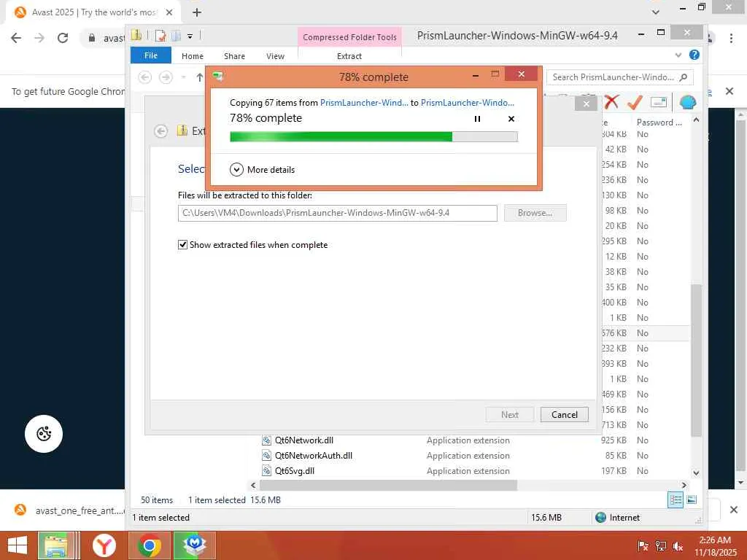The width and height of the screenshot is (747, 560).
Task: Expand More details in copy dialog
Action: [x=262, y=169]
